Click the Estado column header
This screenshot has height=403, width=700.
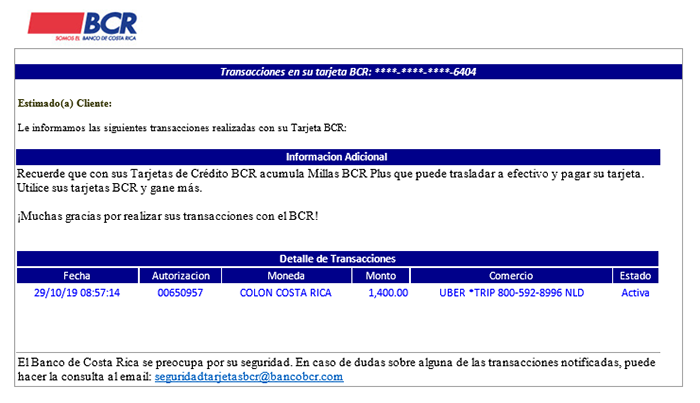pyautogui.click(x=635, y=275)
